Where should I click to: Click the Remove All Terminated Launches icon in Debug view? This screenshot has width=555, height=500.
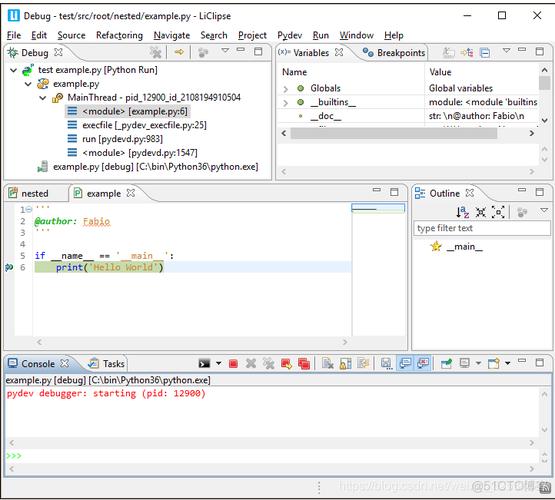point(155,52)
